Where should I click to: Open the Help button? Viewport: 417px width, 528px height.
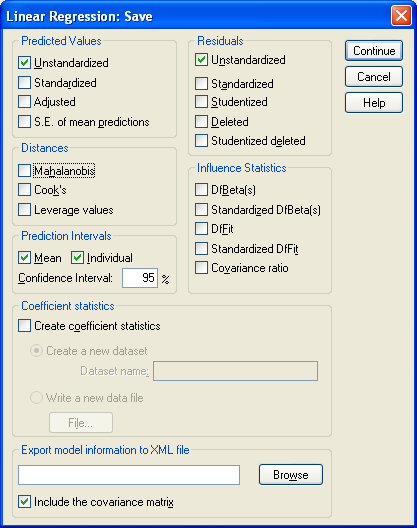point(374,103)
